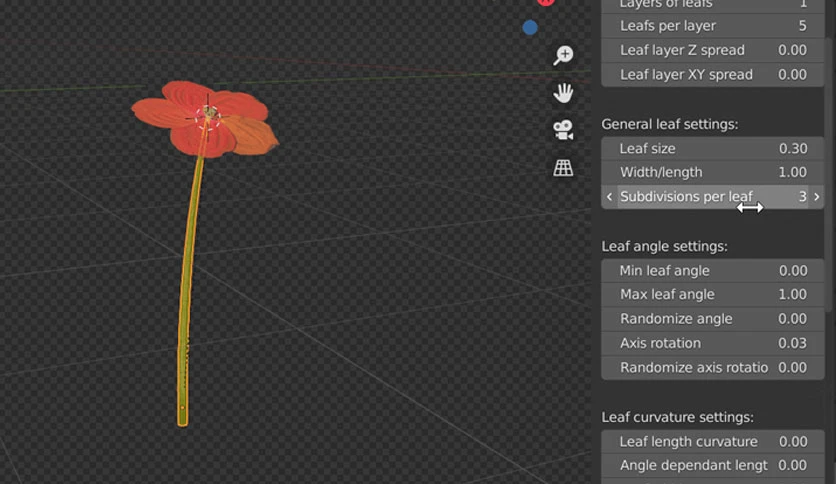
Task: Click the Width/length value field
Action: pyautogui.click(x=713, y=173)
